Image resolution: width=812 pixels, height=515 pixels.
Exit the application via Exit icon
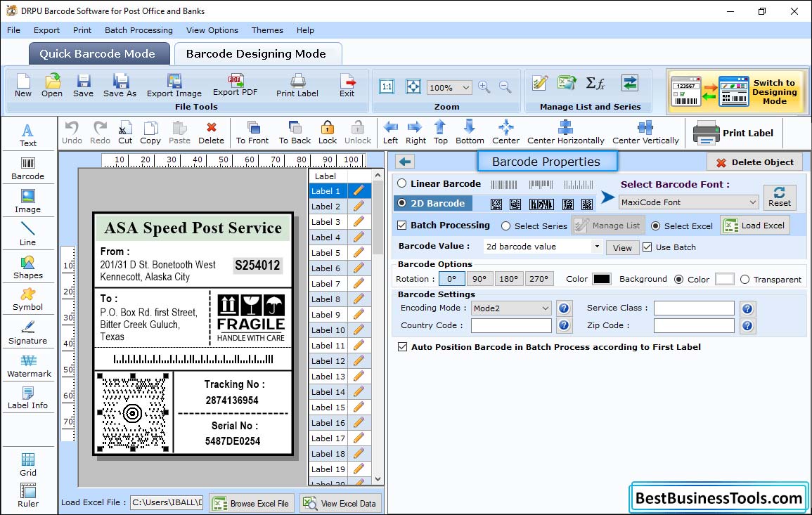(347, 86)
